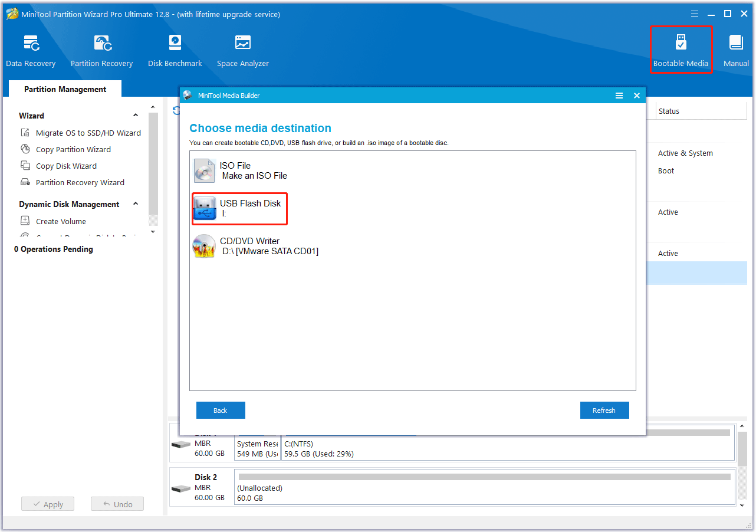
Task: Collapse the Wizard section
Action: pyautogui.click(x=135, y=115)
